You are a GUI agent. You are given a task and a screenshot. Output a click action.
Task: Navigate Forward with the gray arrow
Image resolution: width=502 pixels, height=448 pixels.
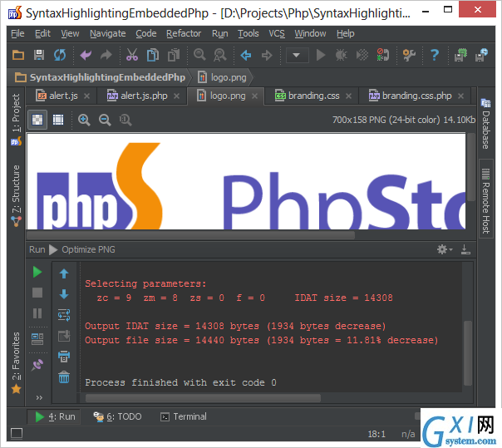coord(267,55)
